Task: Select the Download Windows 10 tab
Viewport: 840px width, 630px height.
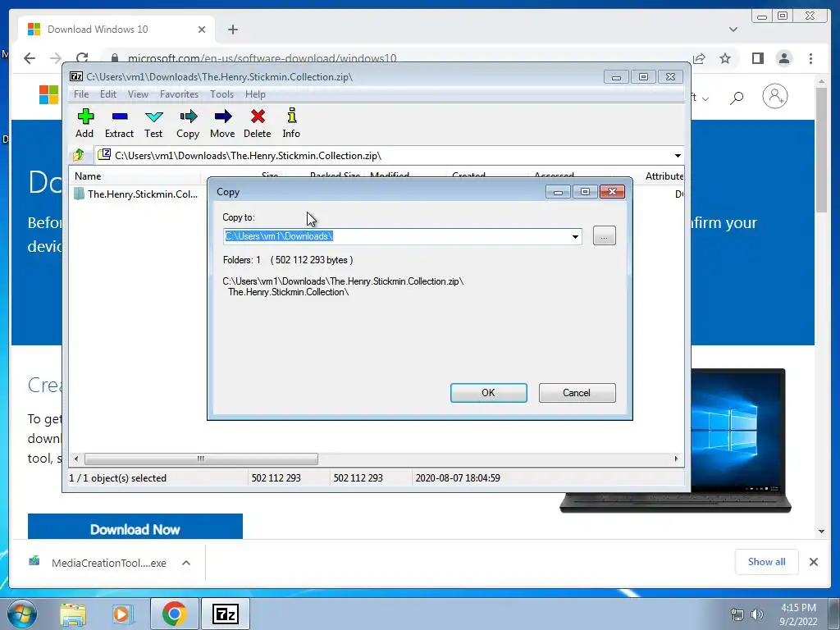Action: 116,30
